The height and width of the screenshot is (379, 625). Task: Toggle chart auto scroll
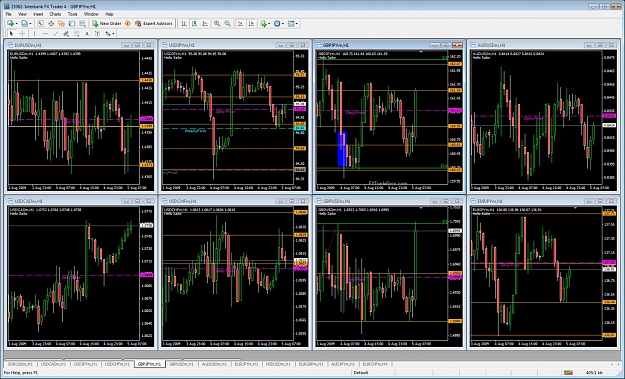[240, 24]
